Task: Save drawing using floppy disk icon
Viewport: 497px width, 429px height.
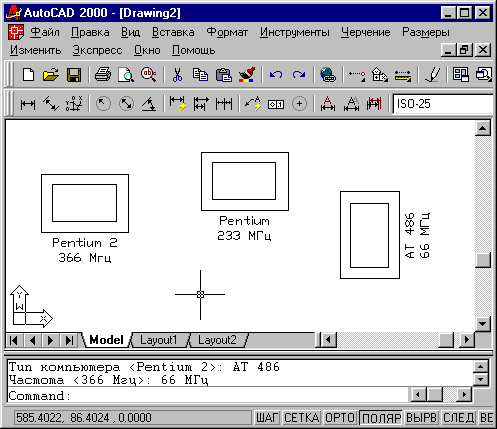Action: [74, 75]
